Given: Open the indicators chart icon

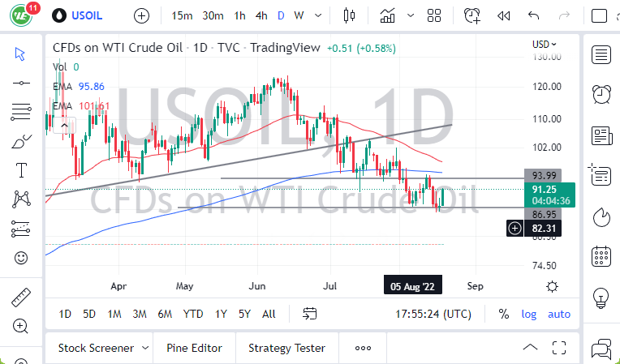Looking at the screenshot, I should pos(388,15).
